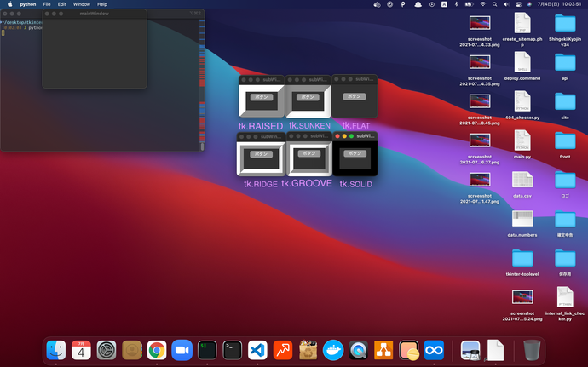Open the blank document in the Dock
The width and height of the screenshot is (588, 367).
tap(495, 350)
